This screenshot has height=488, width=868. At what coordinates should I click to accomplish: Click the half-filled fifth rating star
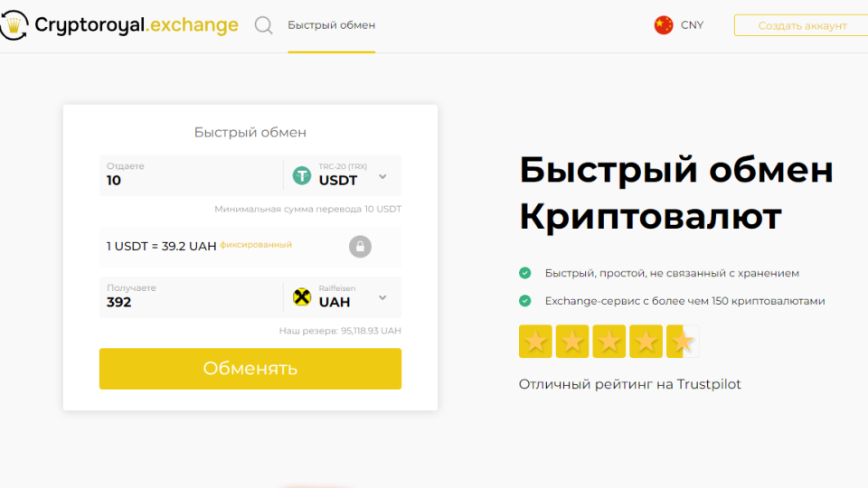point(683,342)
